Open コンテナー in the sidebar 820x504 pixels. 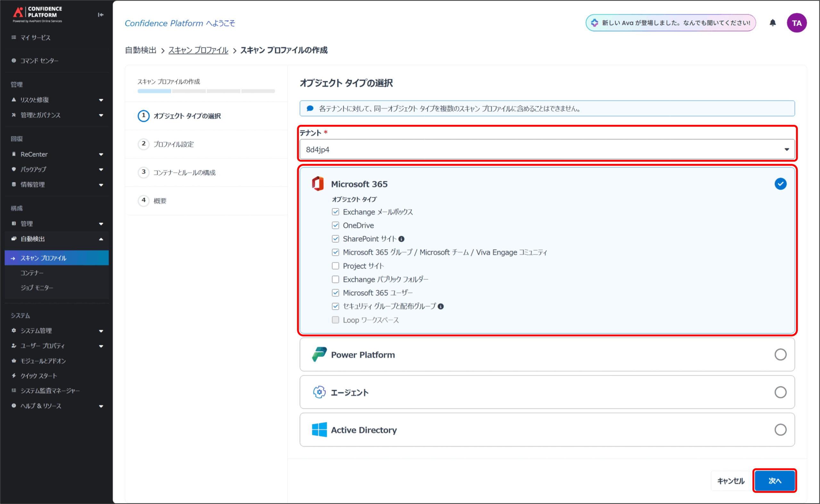tap(32, 273)
